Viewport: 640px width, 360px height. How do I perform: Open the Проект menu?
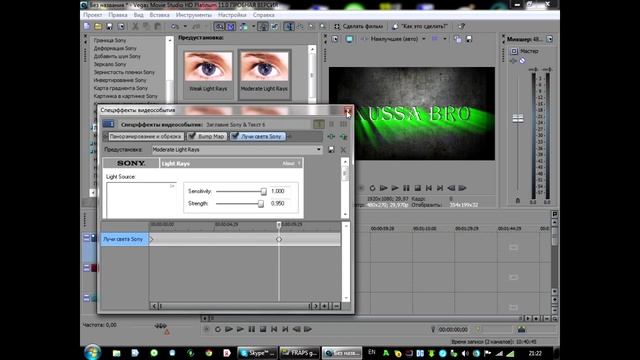[x=93, y=15]
